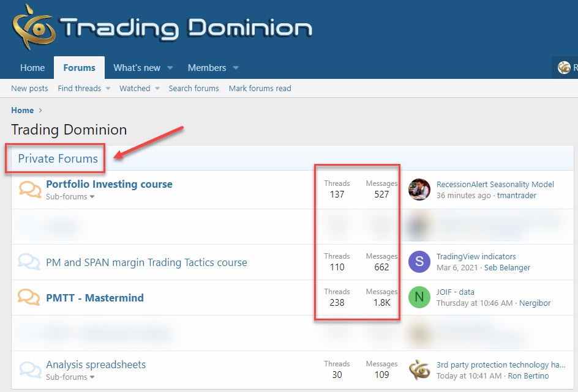Open the Portfolio Investing course forum icon
The height and width of the screenshot is (392, 578).
(30, 190)
